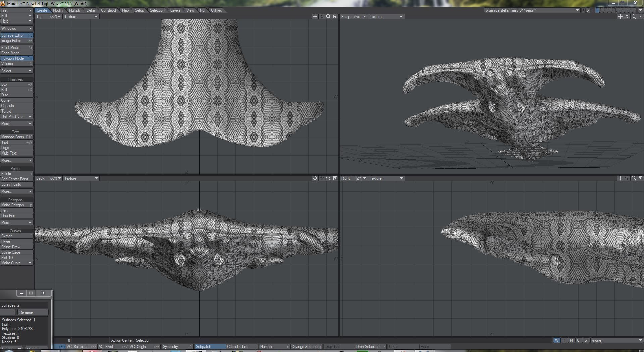The width and height of the screenshot is (644, 352).
Task: Click the zoom magnifier in Back viewport header
Action: pyautogui.click(x=328, y=178)
